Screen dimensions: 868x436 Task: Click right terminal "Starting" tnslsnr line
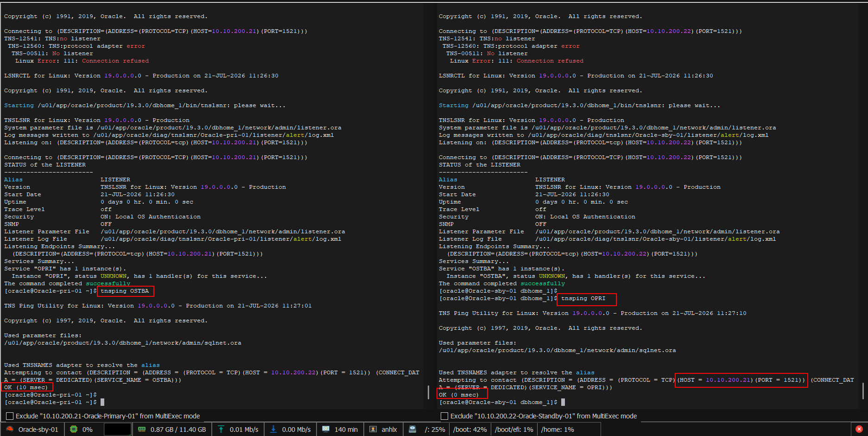tap(580, 105)
